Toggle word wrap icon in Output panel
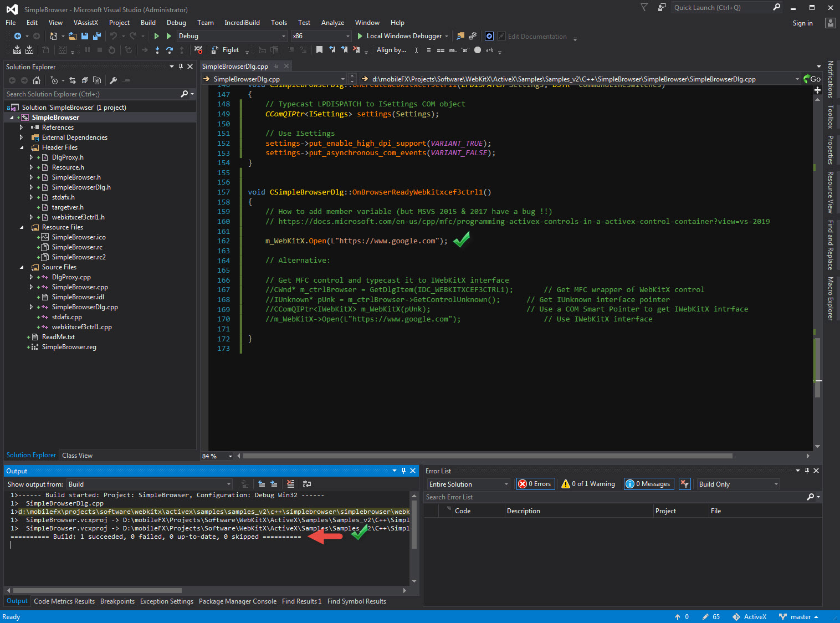This screenshot has height=623, width=840. point(306,484)
